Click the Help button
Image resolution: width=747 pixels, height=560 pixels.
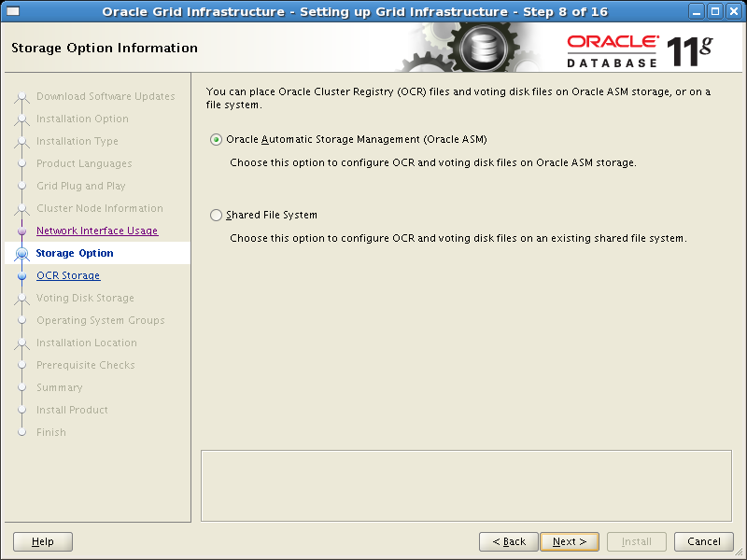pyautogui.click(x=43, y=541)
